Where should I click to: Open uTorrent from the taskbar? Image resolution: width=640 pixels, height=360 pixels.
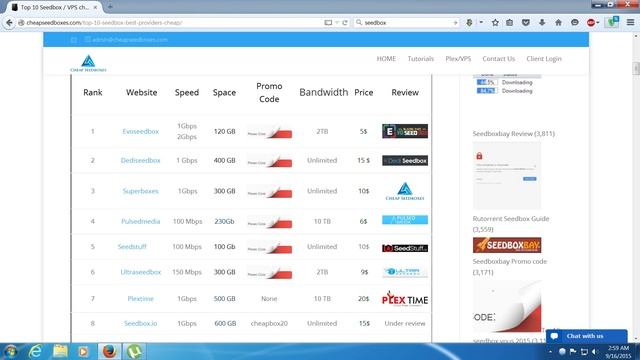134,351
